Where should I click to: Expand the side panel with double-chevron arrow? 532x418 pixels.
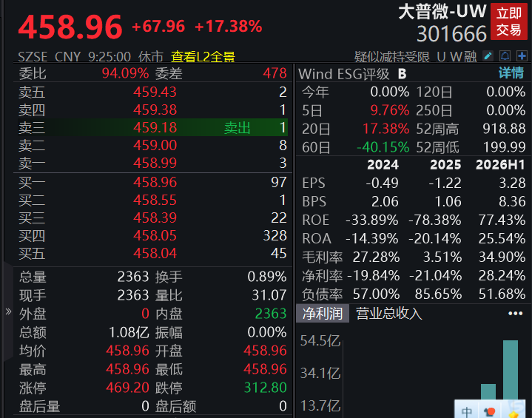[x=8, y=311]
